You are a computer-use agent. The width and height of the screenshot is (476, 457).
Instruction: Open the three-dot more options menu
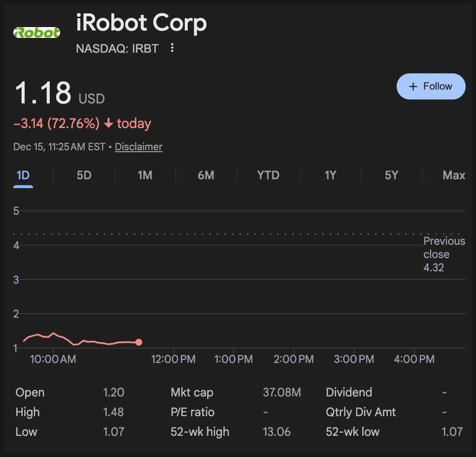tap(172, 48)
